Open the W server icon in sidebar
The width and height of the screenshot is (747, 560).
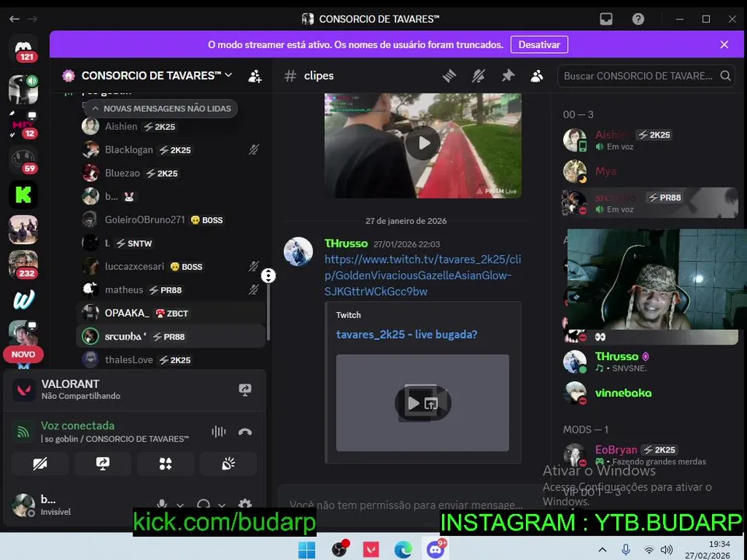coord(23,299)
